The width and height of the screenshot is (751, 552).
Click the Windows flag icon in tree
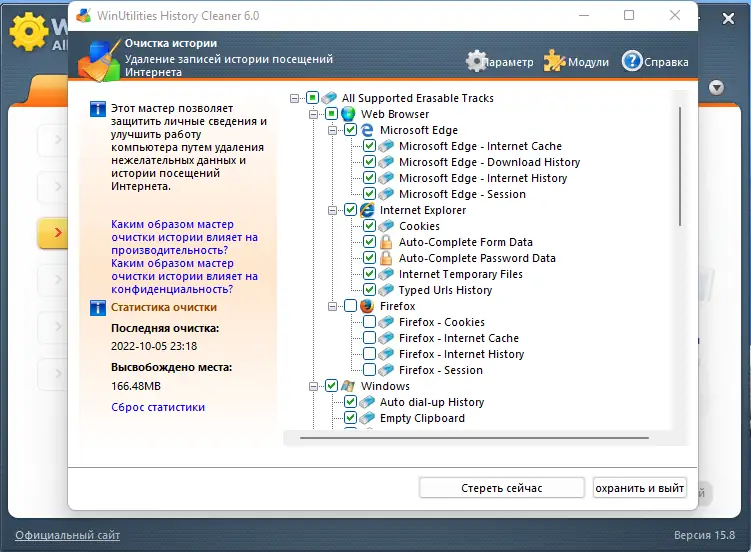pos(348,386)
